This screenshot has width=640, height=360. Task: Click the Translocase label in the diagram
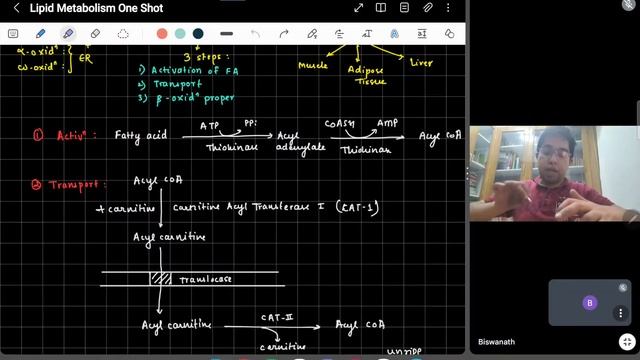coord(206,280)
